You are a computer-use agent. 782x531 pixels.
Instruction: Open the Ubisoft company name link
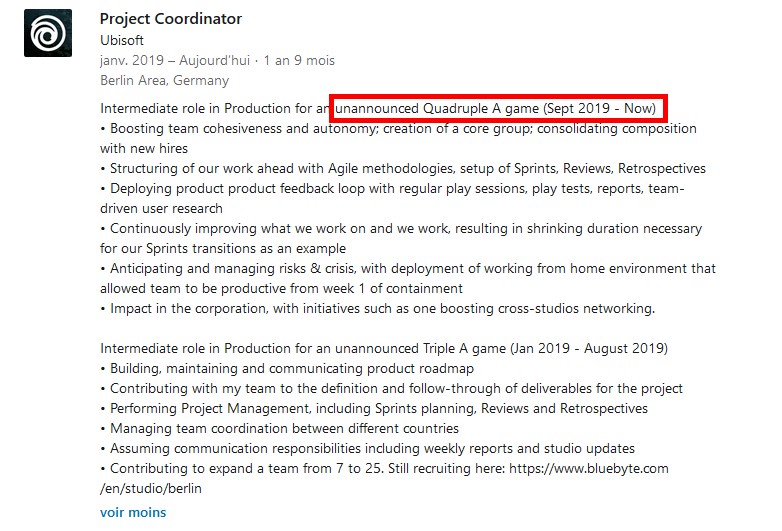click(122, 40)
